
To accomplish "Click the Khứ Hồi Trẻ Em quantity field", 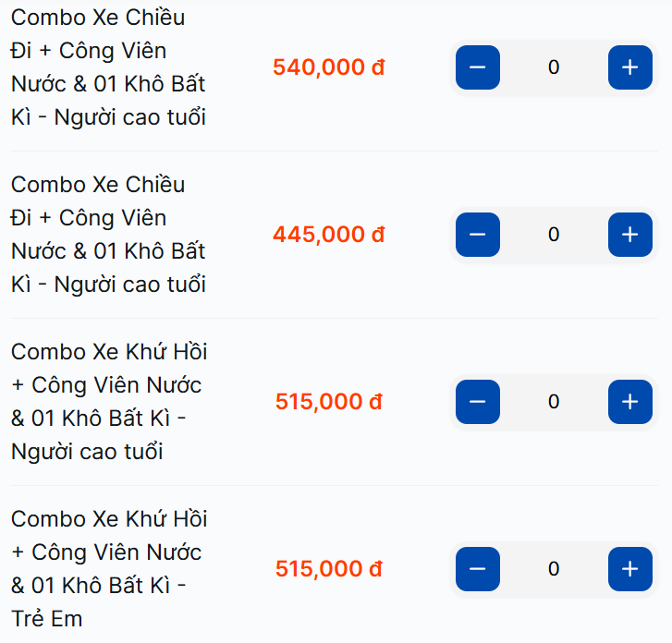I will 554,569.
